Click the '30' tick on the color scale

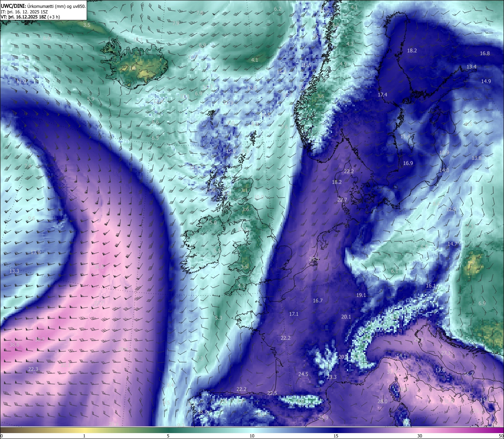(420, 436)
